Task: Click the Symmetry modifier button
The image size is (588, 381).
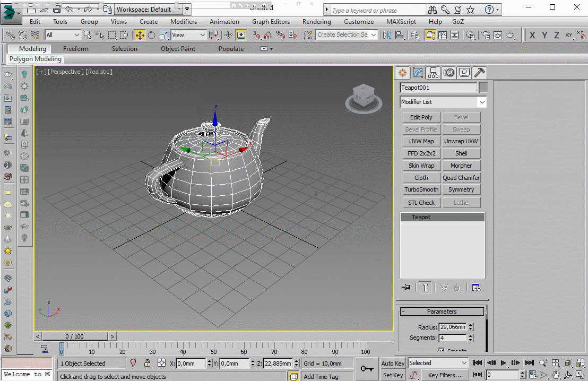Action: coord(461,190)
